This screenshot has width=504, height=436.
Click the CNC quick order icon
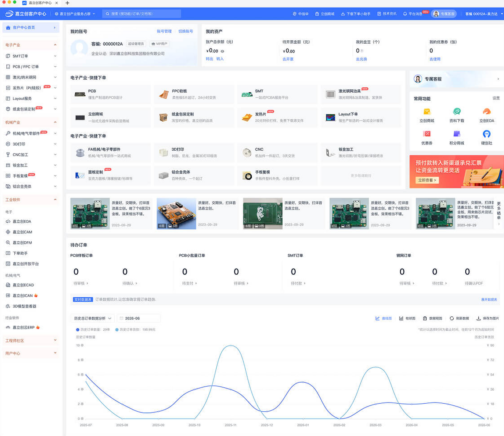coord(247,153)
